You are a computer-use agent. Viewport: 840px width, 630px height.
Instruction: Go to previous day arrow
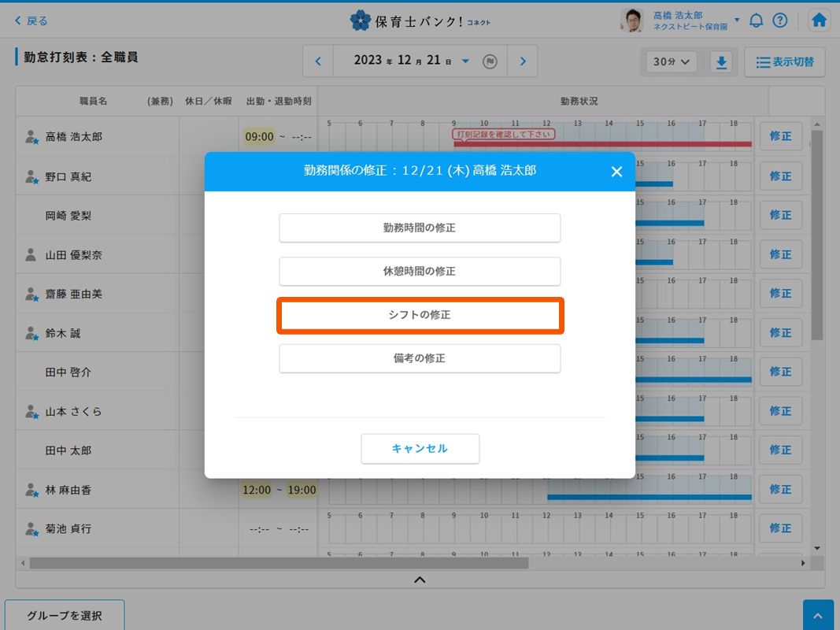318,61
